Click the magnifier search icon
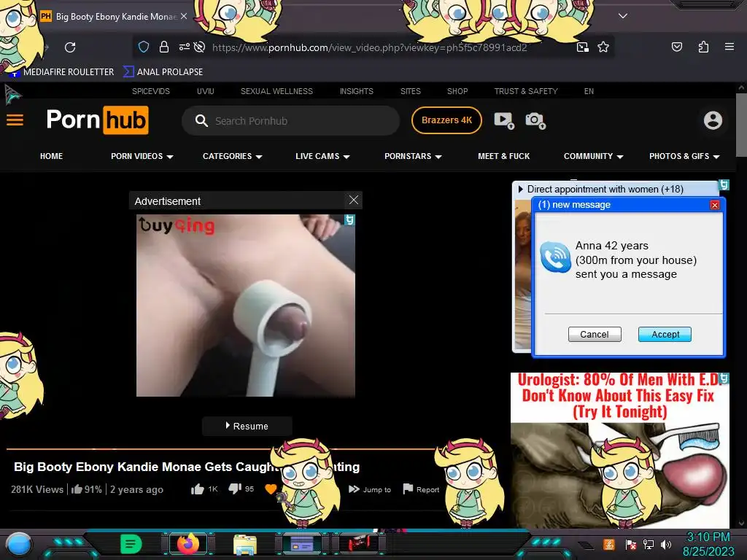The height and width of the screenshot is (560, 747). [x=201, y=120]
